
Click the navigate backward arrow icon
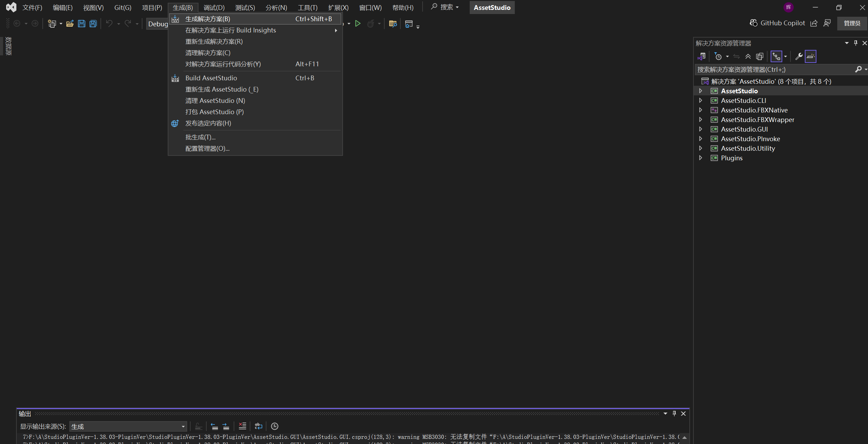click(x=17, y=24)
